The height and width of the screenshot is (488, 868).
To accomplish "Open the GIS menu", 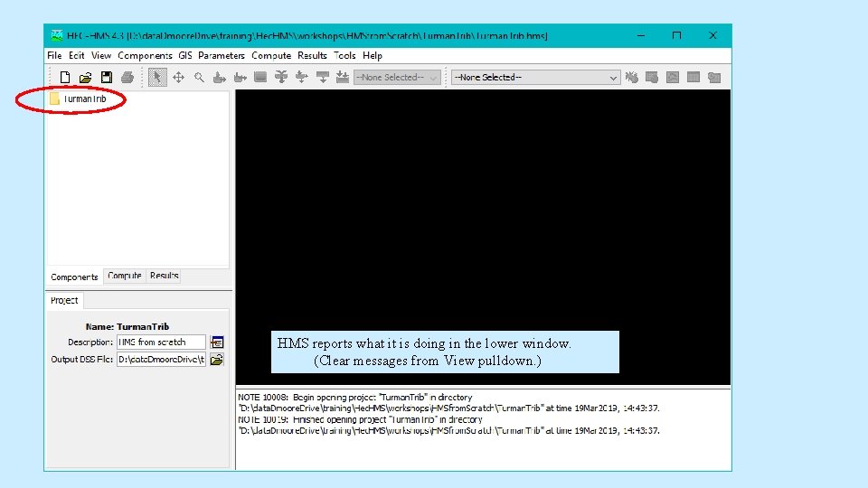I will tap(185, 55).
